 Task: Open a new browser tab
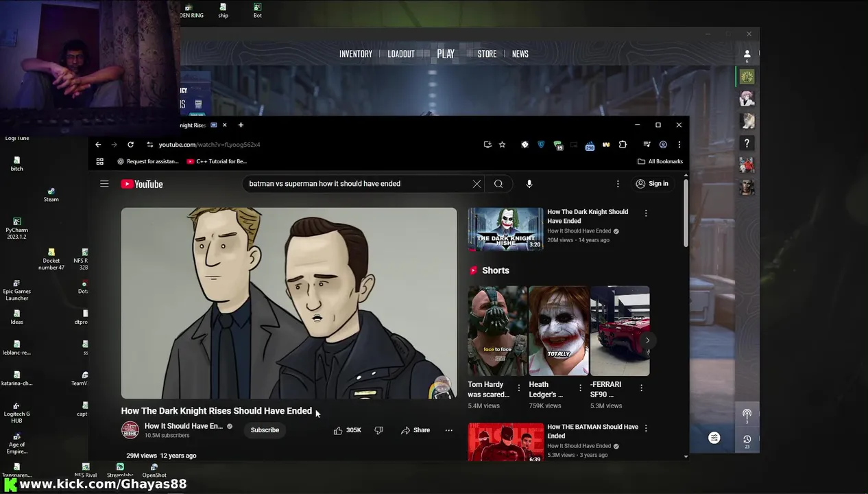[241, 125]
